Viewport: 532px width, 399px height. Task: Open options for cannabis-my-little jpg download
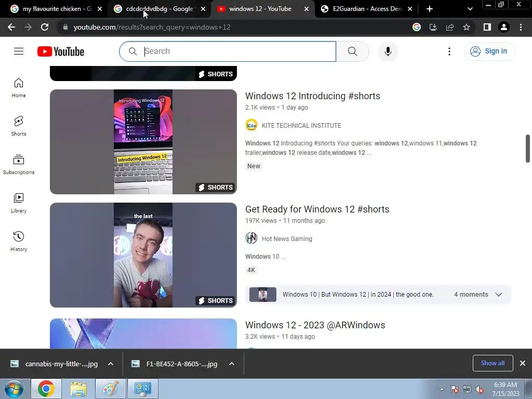tap(111, 364)
